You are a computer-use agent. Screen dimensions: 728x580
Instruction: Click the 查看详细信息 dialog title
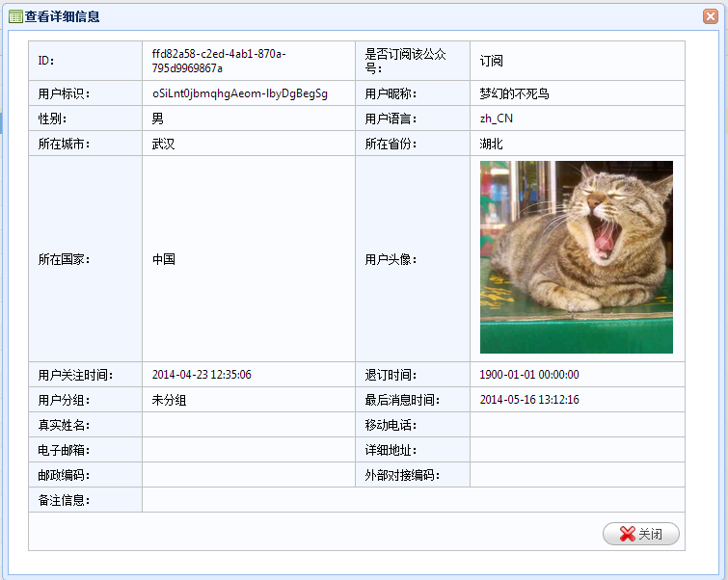(63, 16)
